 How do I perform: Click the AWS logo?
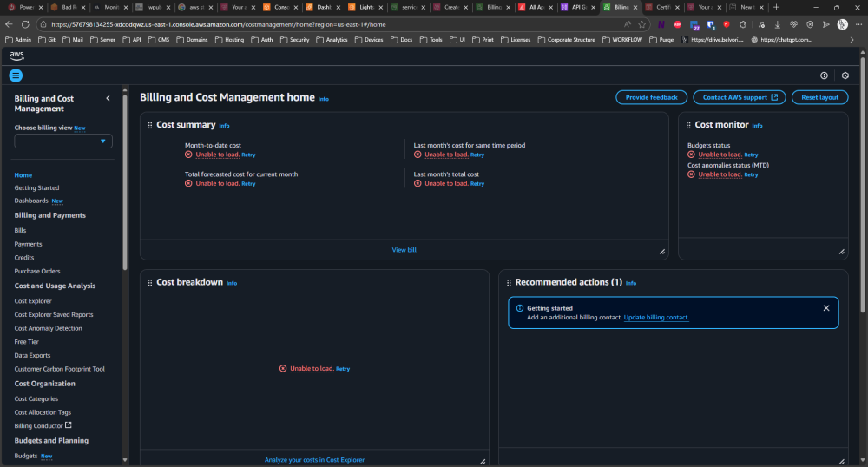17,55
